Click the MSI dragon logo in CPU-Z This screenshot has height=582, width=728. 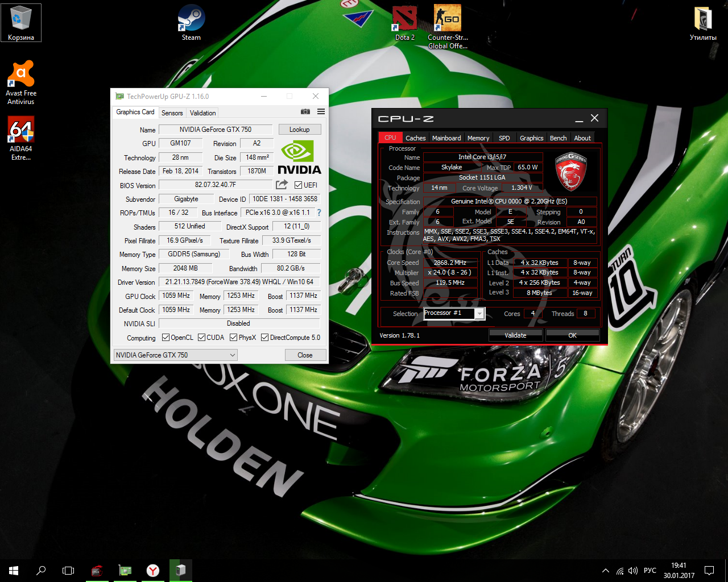(570, 171)
